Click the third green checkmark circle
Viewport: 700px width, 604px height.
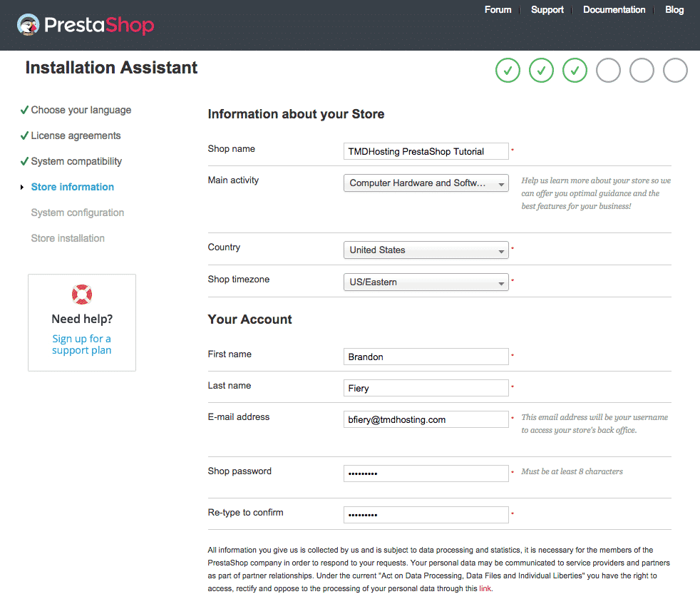pyautogui.click(x=575, y=71)
